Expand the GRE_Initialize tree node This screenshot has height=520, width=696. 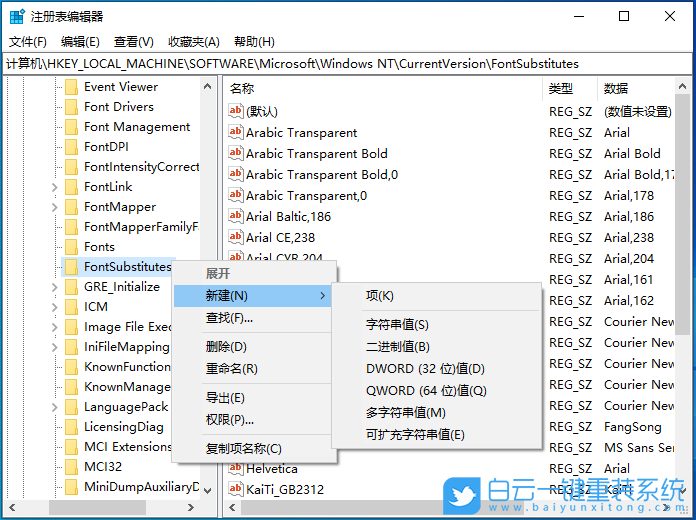tap(54, 287)
